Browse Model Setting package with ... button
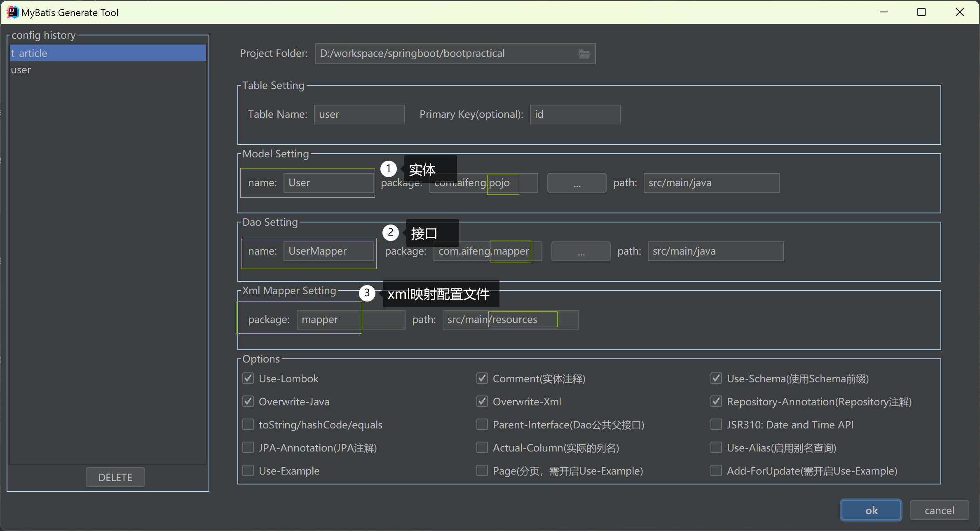The height and width of the screenshot is (531, 980). tap(577, 183)
